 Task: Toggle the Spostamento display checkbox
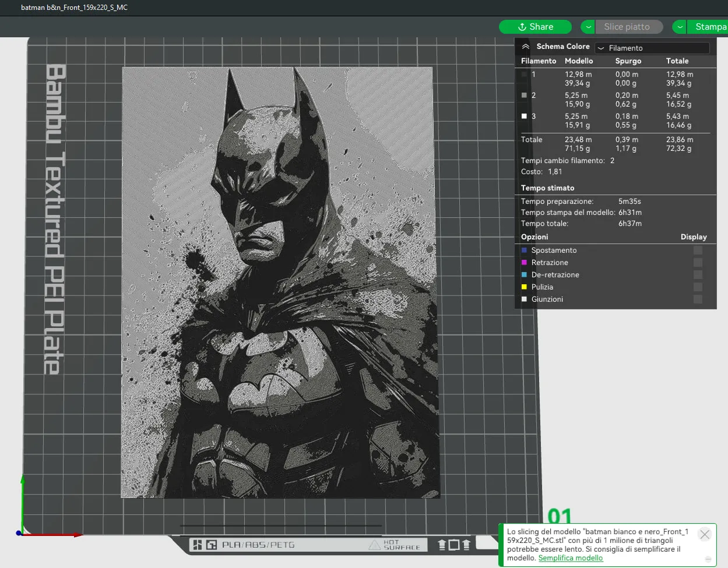point(698,250)
